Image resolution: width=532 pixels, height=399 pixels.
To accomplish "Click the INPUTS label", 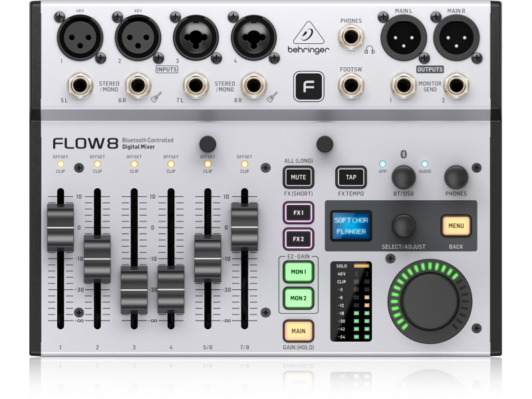I will click(167, 69).
